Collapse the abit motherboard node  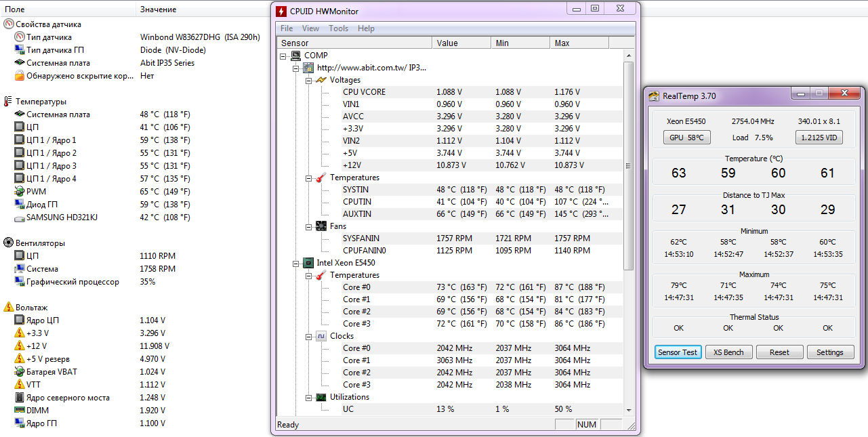[295, 68]
